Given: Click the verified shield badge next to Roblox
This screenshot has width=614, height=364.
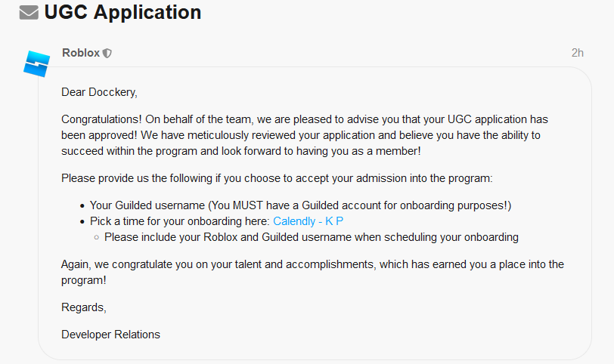Looking at the screenshot, I should (x=107, y=53).
